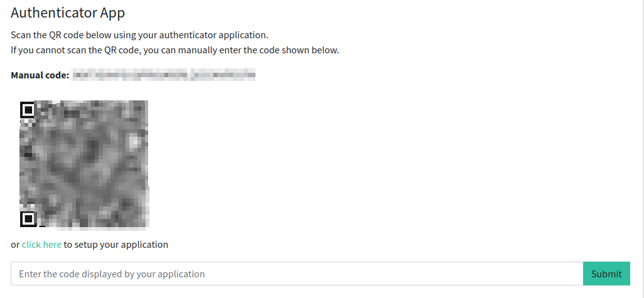
Task: Click the word 'Scan' starting the instructions
Action: pos(21,35)
